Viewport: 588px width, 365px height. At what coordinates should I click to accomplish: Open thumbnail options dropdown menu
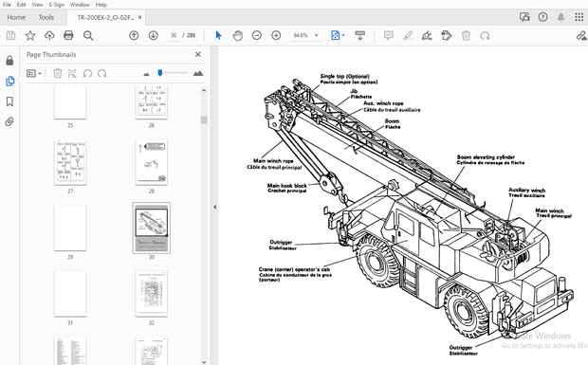tap(34, 73)
